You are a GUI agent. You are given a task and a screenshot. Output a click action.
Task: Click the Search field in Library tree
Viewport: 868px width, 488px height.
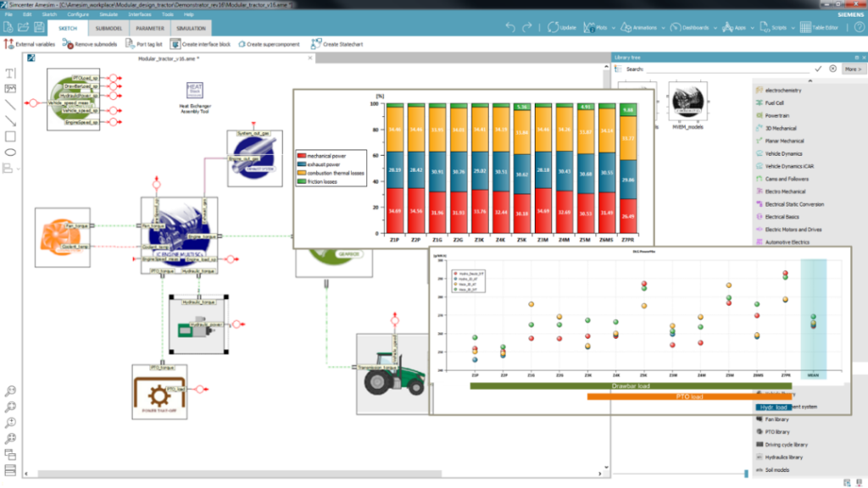pyautogui.click(x=721, y=69)
